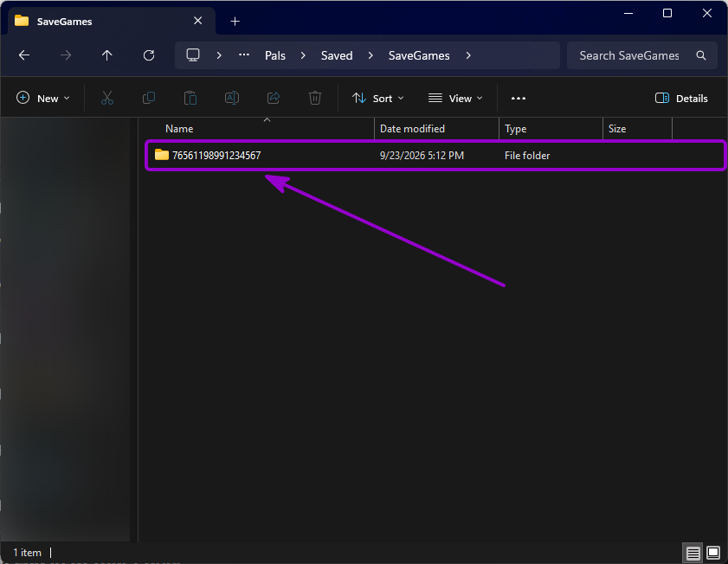This screenshot has width=728, height=564.
Task: Navigate to the Pals breadcrumb
Action: pyautogui.click(x=275, y=55)
